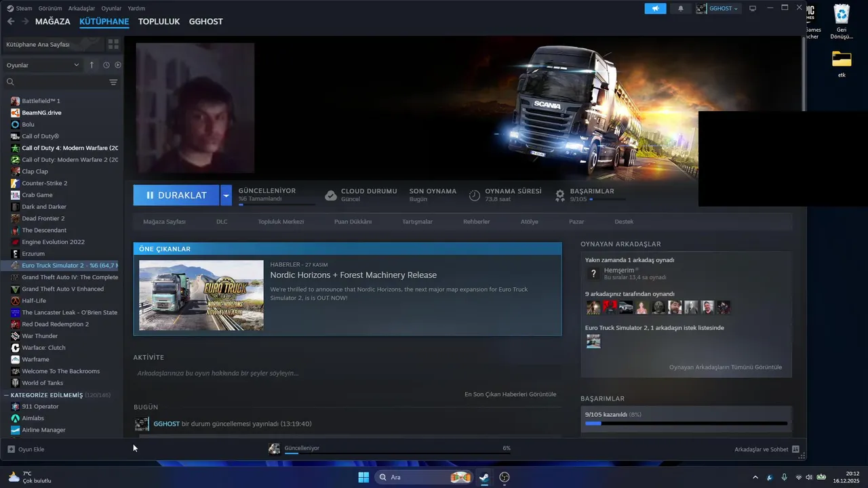Screen dimensions: 868x488
Task: Open Geri Dönüşüm recycle bin desktop icon
Action: (842, 22)
